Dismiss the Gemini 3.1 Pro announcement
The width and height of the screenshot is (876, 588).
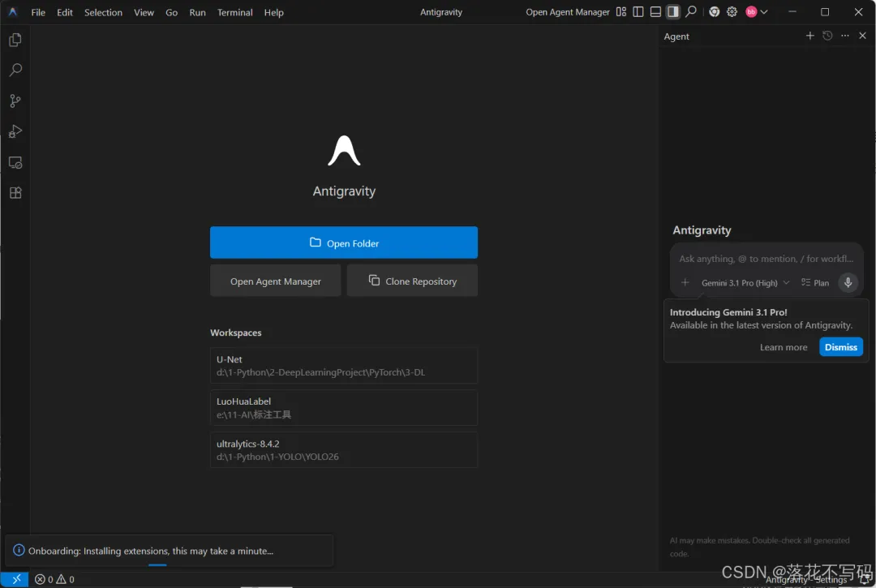click(x=840, y=347)
